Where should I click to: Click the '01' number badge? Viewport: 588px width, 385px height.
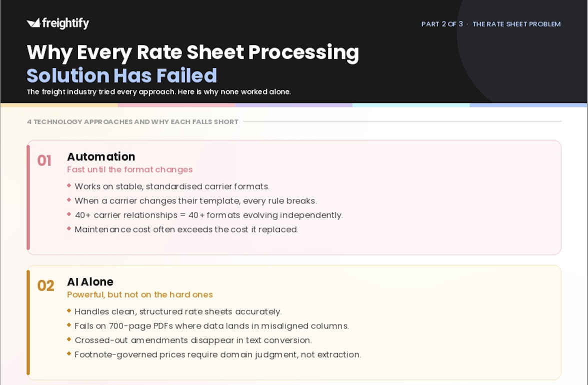click(44, 161)
